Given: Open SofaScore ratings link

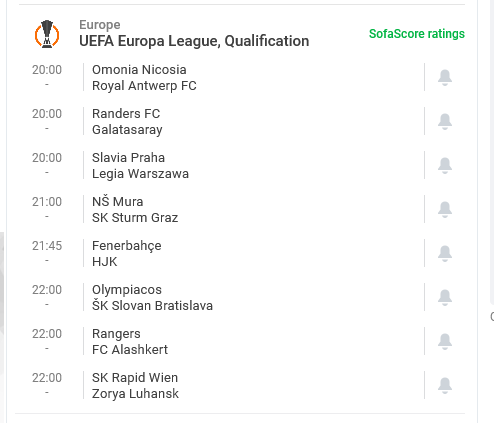Looking at the screenshot, I should (417, 34).
